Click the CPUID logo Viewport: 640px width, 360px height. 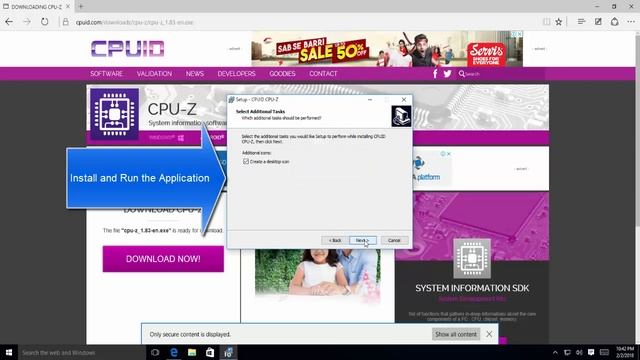(127, 49)
